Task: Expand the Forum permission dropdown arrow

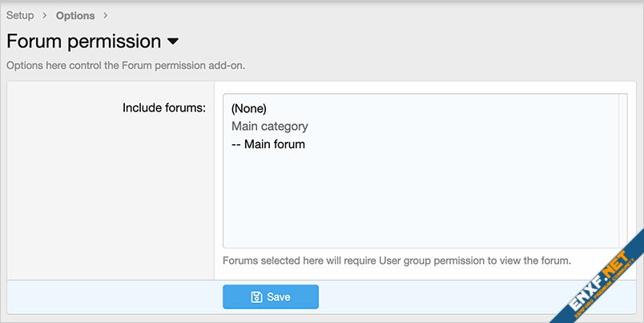Action: click(173, 41)
